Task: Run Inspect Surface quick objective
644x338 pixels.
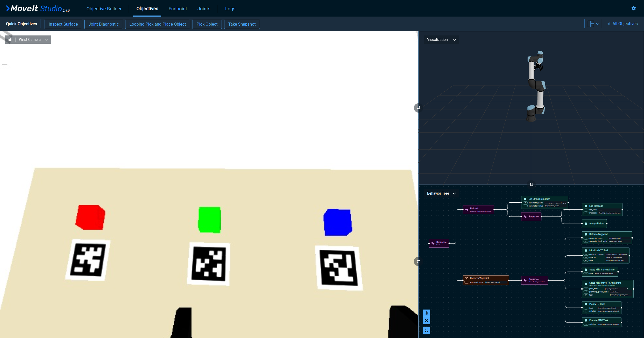Action: click(x=63, y=24)
